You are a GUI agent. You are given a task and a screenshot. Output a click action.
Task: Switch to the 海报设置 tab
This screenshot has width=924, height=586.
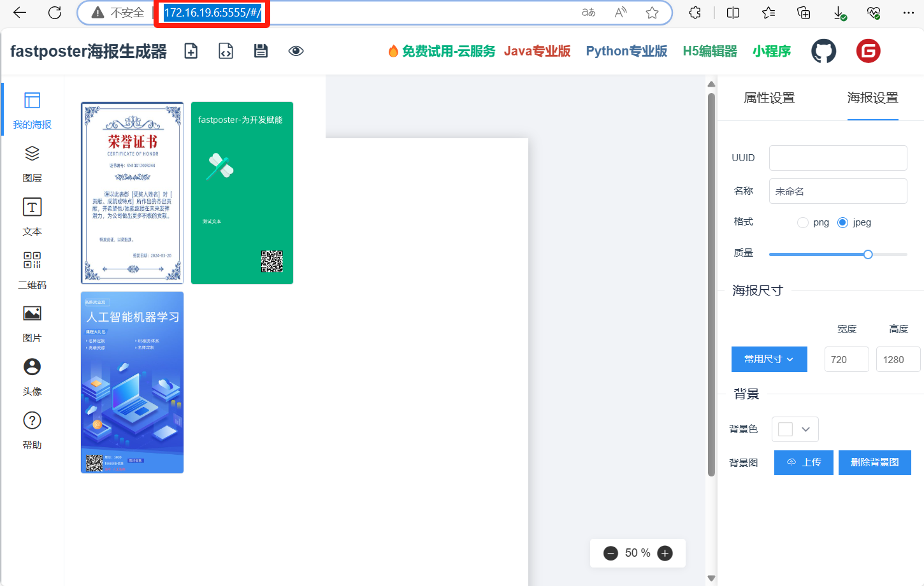[x=872, y=98]
